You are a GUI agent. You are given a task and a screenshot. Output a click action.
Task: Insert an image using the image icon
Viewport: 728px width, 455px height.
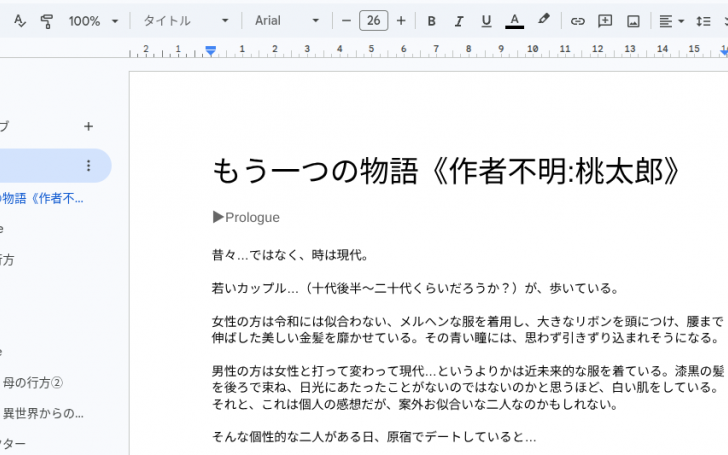[633, 21]
